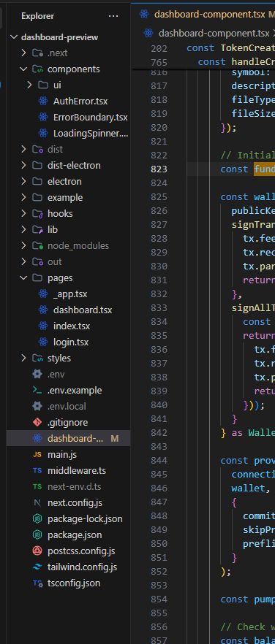
Task: Click the highlighted 'fund' variable on line 823
Action: pyautogui.click(x=264, y=169)
